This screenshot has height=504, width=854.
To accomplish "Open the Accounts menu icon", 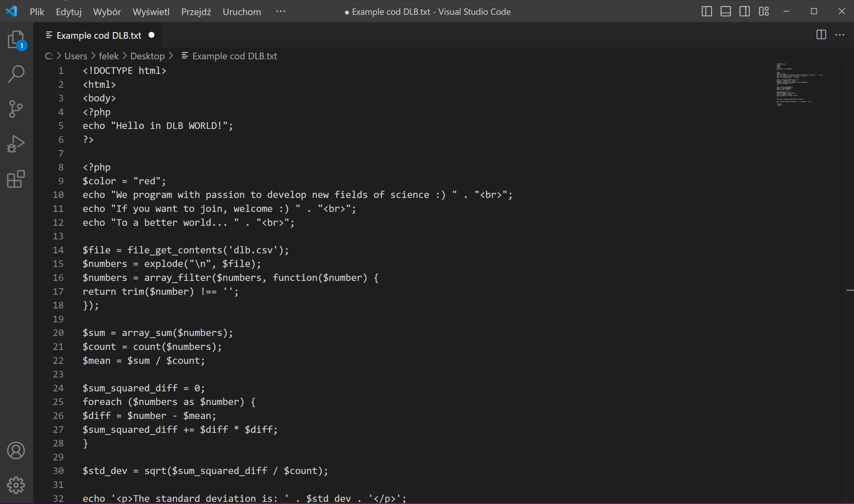I will 16,450.
